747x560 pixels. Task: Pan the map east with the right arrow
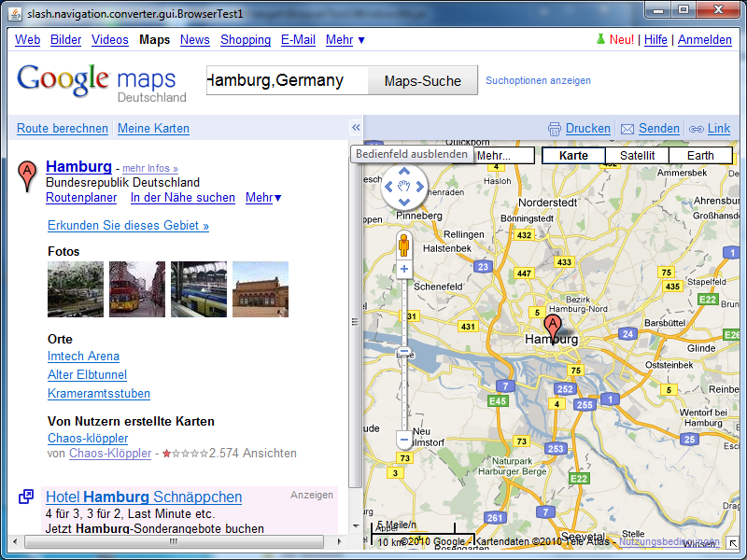(x=419, y=187)
